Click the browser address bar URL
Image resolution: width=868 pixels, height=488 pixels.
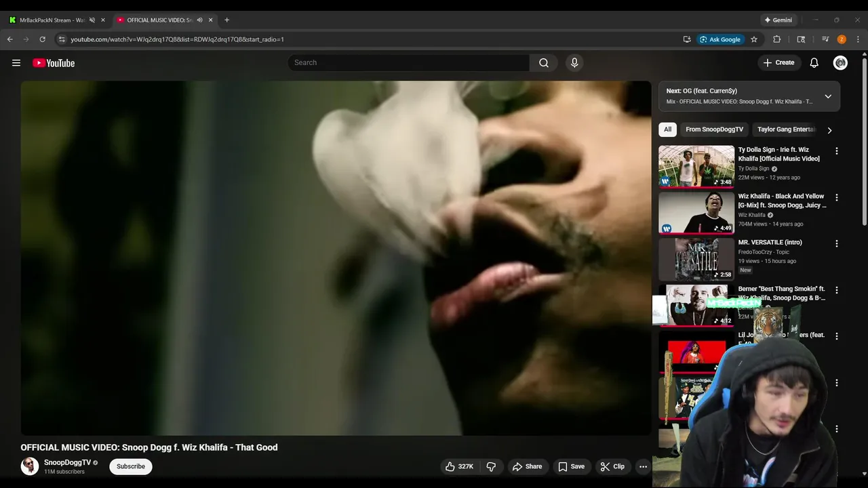(x=177, y=39)
